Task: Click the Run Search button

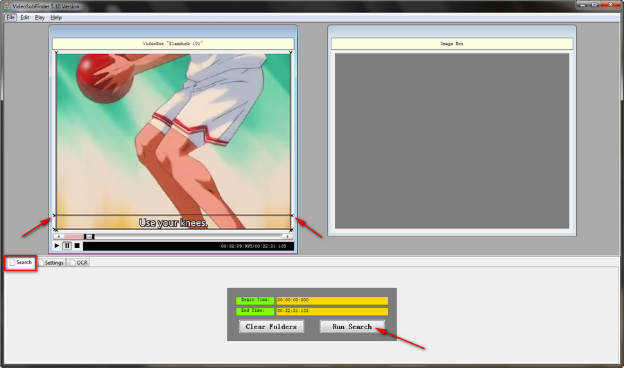Action: 352,326
